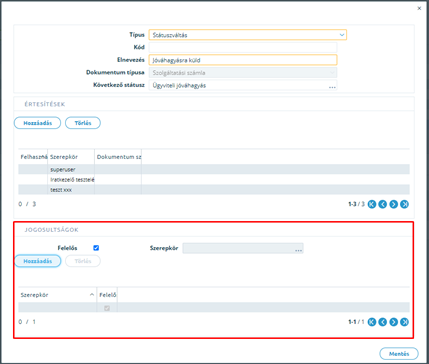Click Felelő column header in Jogosultságok table
Screen dimensions: 429x364
tap(107, 295)
